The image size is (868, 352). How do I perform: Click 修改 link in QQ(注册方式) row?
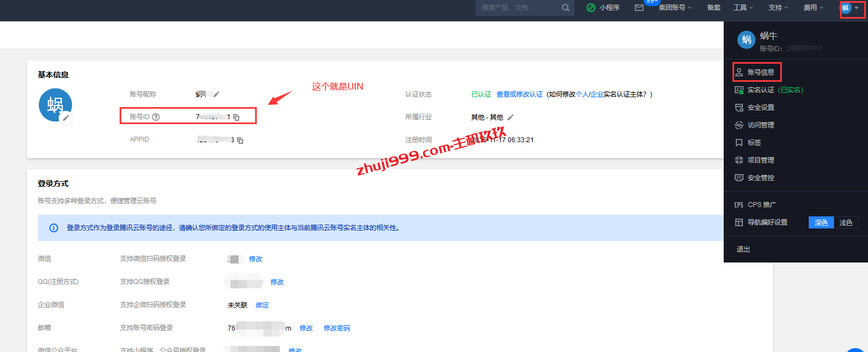tap(277, 282)
